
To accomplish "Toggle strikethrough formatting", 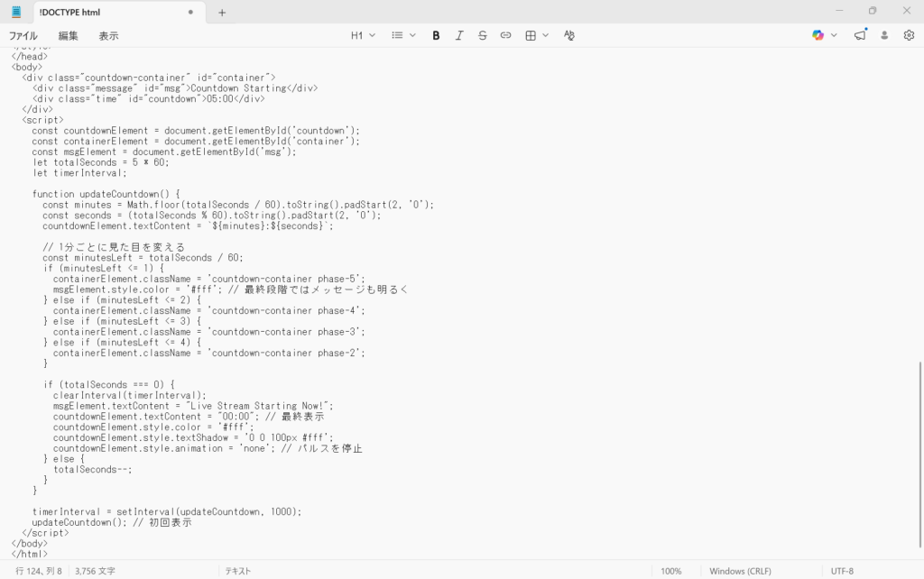I will click(482, 35).
